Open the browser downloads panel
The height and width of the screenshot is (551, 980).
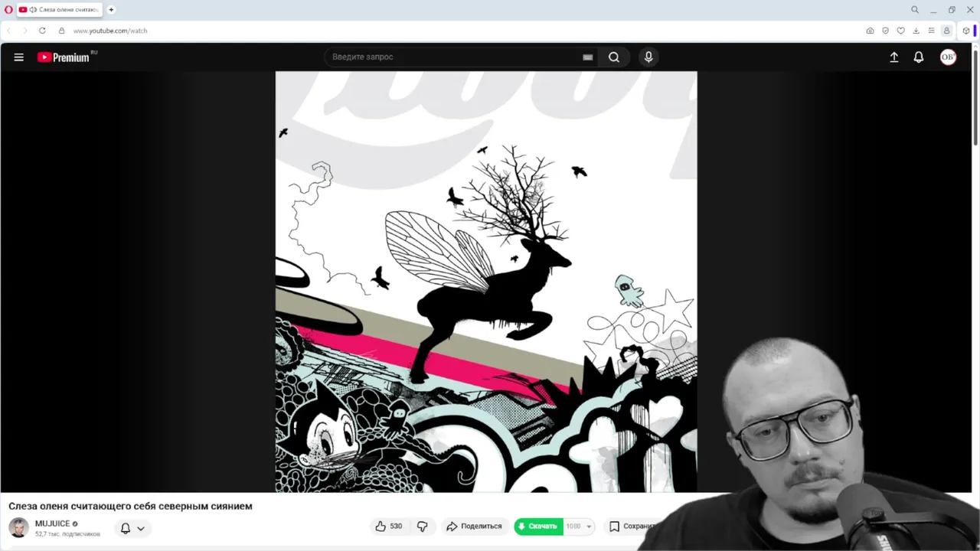click(916, 31)
